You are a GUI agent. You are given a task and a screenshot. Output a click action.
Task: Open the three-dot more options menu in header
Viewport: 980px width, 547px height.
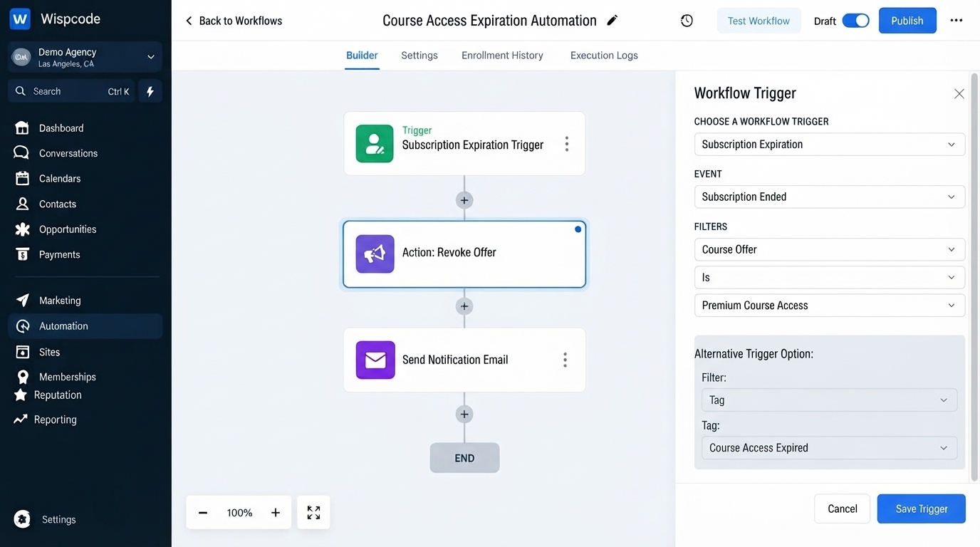click(x=956, y=21)
